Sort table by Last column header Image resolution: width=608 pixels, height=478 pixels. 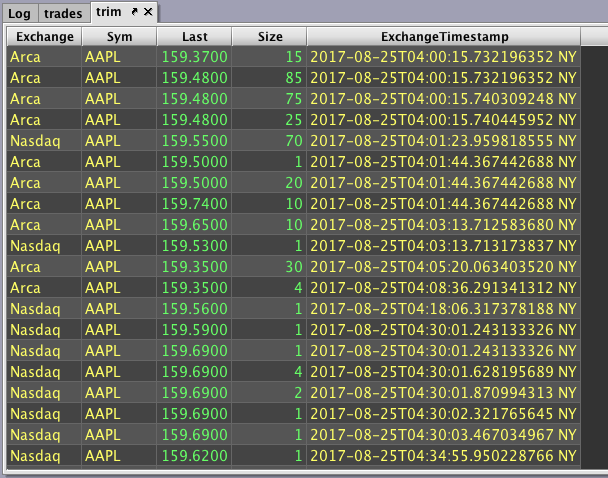click(193, 36)
